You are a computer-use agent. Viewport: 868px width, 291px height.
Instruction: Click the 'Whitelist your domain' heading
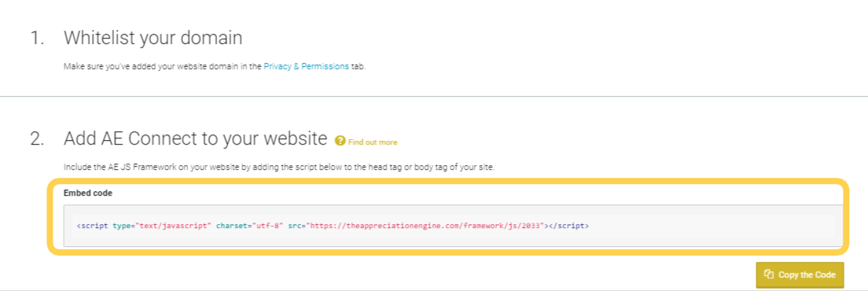coord(153,39)
